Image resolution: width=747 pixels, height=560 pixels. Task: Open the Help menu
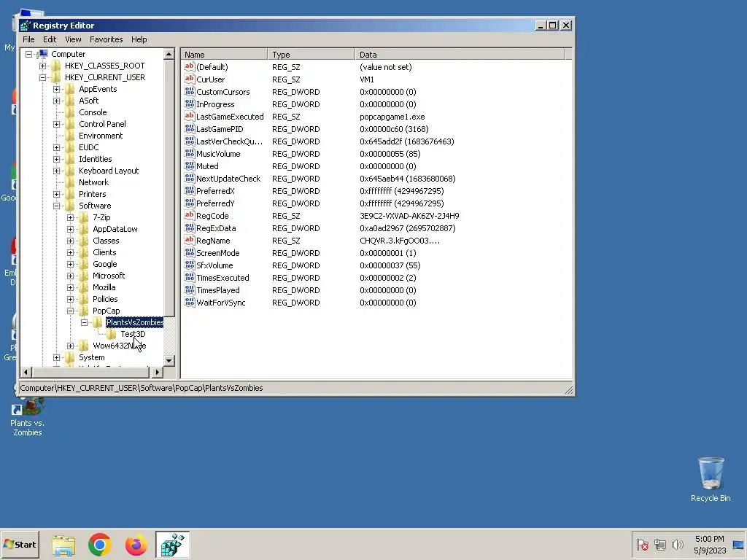(139, 39)
